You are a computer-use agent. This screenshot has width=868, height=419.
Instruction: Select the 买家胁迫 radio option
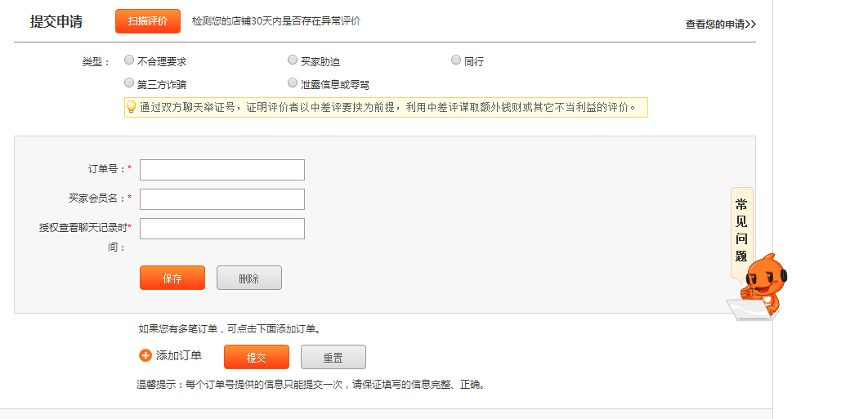coord(293,60)
